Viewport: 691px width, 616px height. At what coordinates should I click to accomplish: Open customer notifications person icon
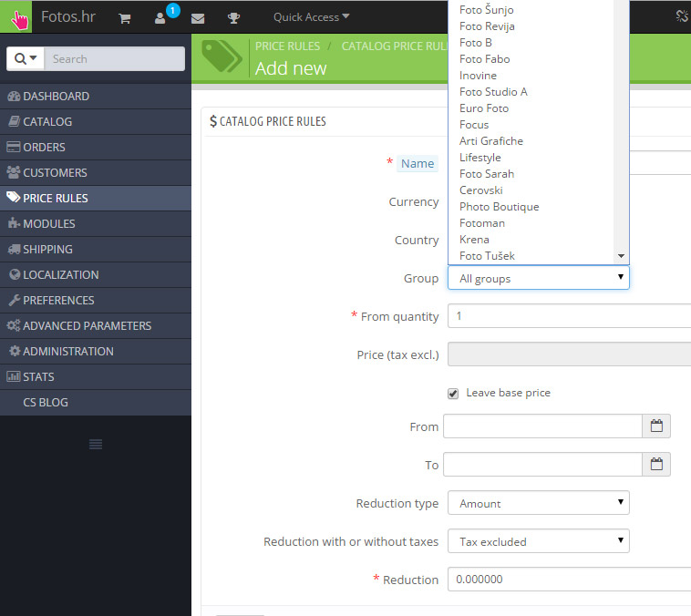click(160, 18)
